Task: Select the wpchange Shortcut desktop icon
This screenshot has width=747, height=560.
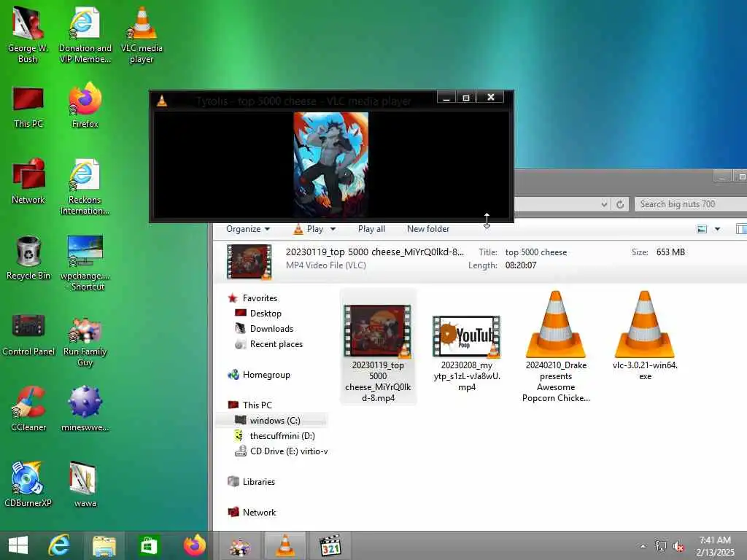Action: click(x=85, y=262)
